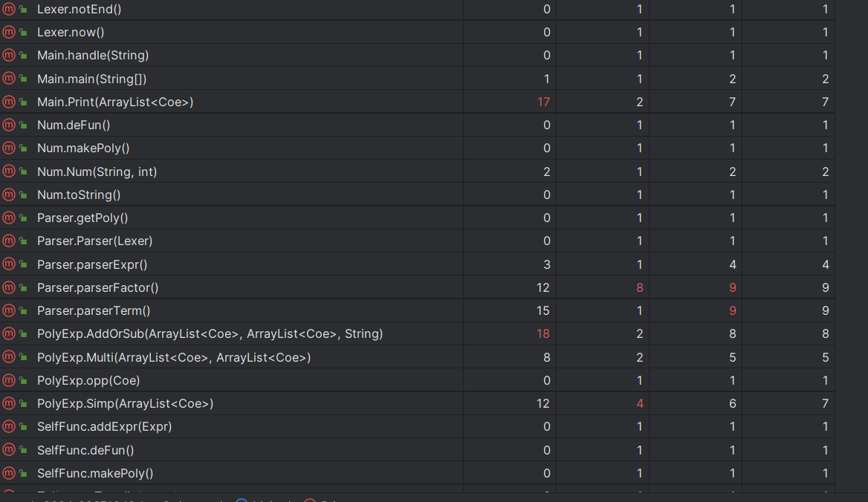The height and width of the screenshot is (502, 868).
Task: Select the SelfFunc.addExpr(Expr) method name
Action: tap(105, 427)
